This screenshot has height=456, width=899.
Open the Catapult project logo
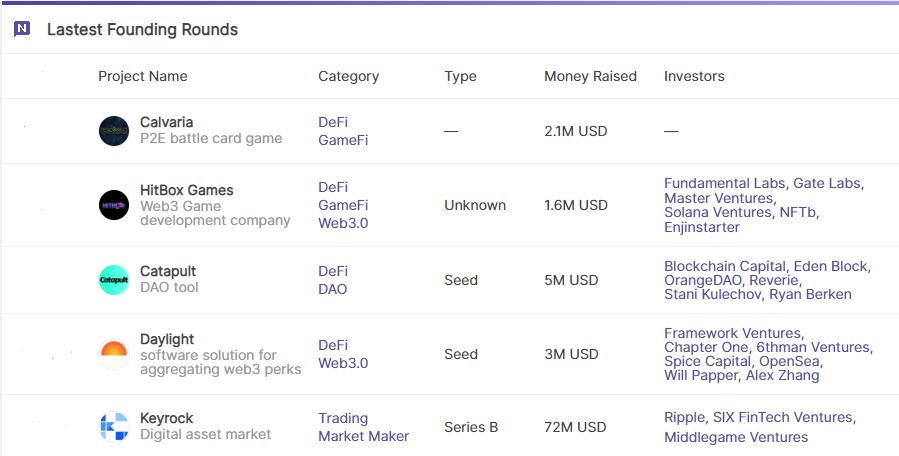pos(114,280)
